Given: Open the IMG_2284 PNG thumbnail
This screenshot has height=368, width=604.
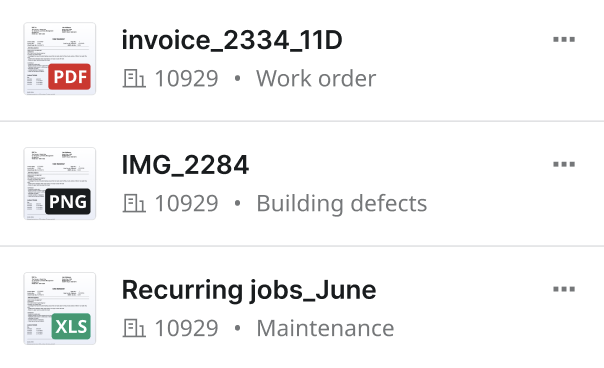Looking at the screenshot, I should click(60, 183).
